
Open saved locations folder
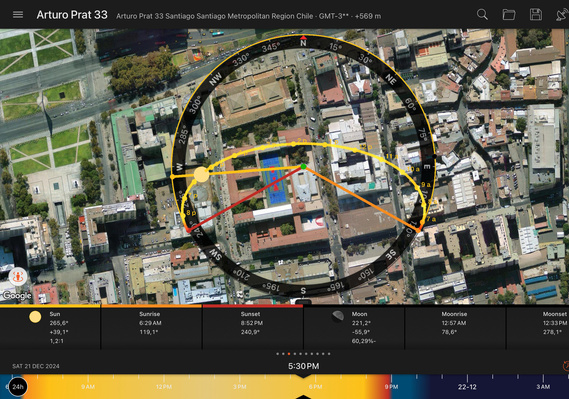tap(509, 15)
